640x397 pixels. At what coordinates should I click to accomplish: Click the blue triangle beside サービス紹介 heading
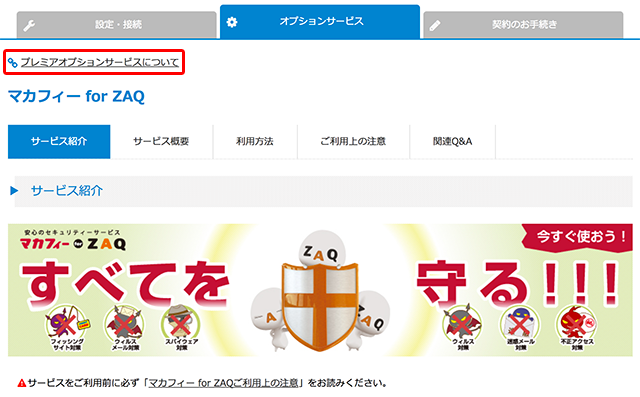14,191
